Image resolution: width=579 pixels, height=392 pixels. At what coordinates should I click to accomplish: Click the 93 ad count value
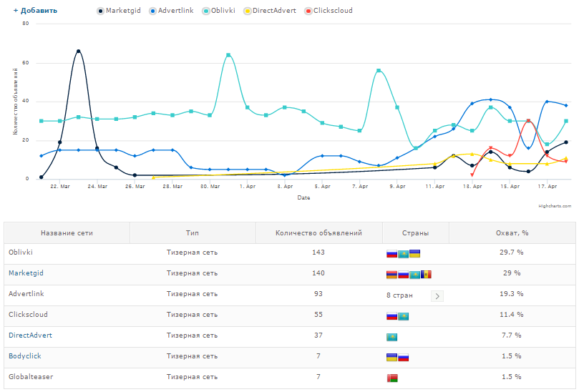pyautogui.click(x=318, y=294)
